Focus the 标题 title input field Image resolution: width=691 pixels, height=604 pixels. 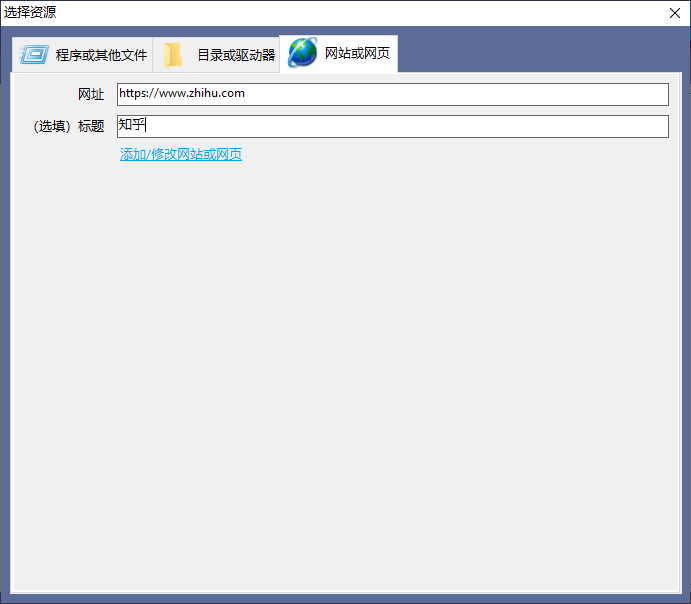tap(393, 126)
